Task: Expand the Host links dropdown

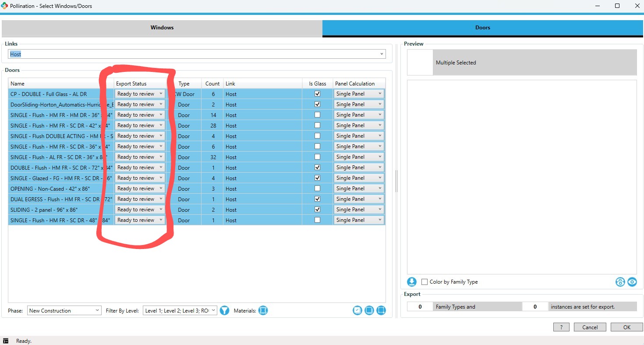Action: pos(382,54)
